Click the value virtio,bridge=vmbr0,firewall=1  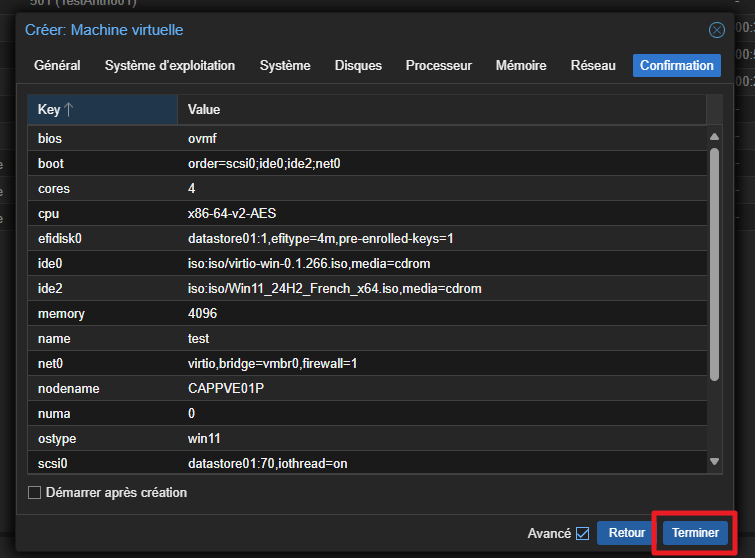coord(273,364)
